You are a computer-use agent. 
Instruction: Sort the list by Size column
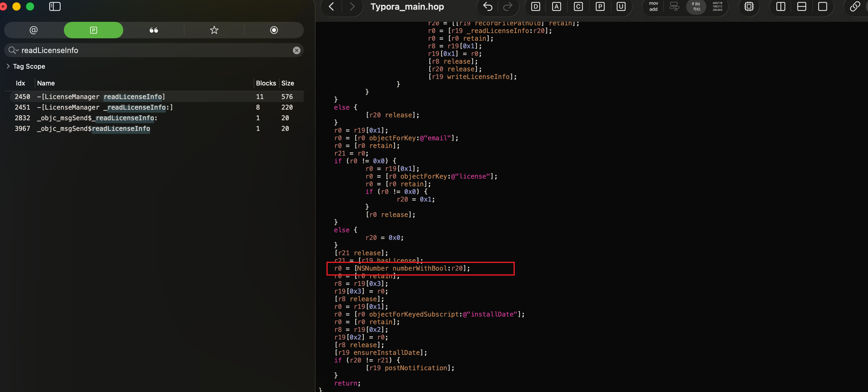(288, 83)
